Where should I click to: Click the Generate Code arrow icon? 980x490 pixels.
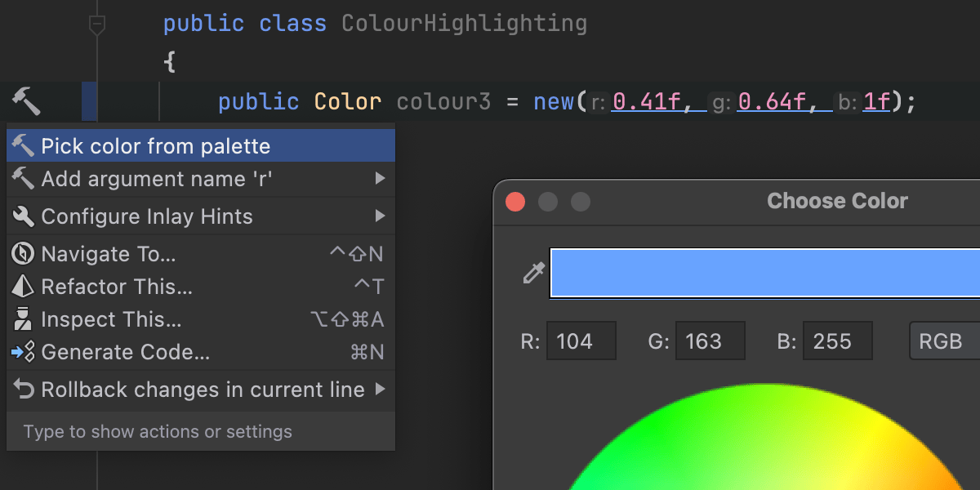pos(23,352)
